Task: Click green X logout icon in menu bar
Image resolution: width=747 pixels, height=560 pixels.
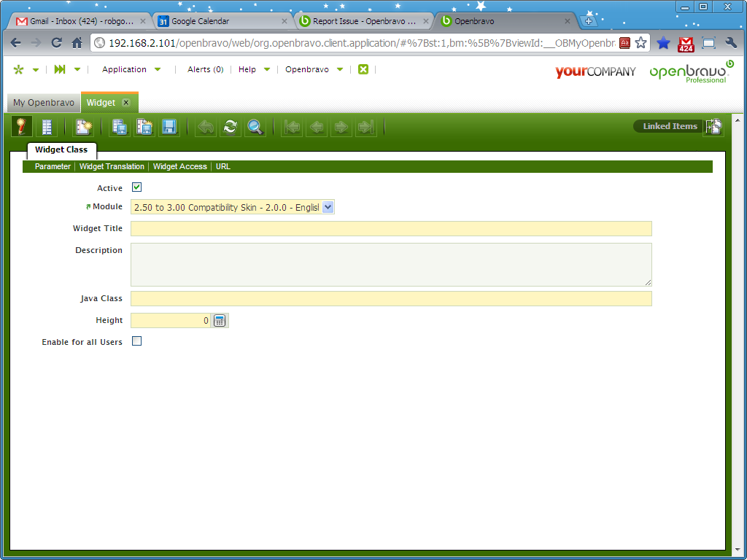Action: pos(363,69)
